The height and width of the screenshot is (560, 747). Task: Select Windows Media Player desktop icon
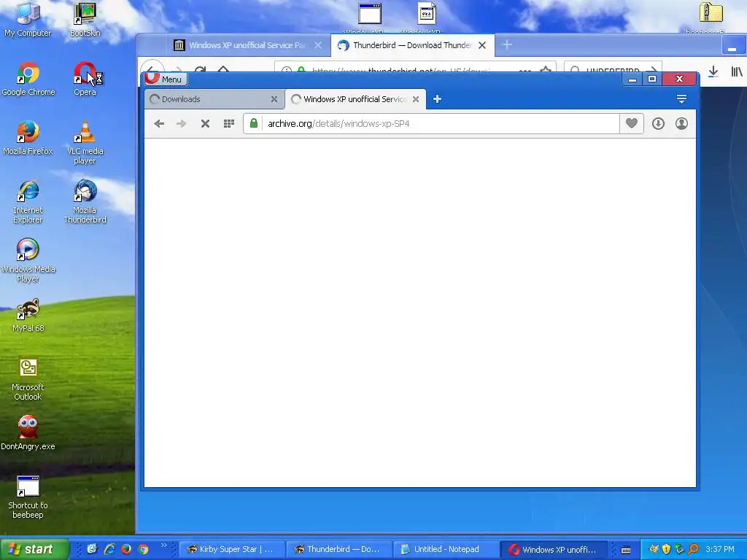pyautogui.click(x=28, y=261)
